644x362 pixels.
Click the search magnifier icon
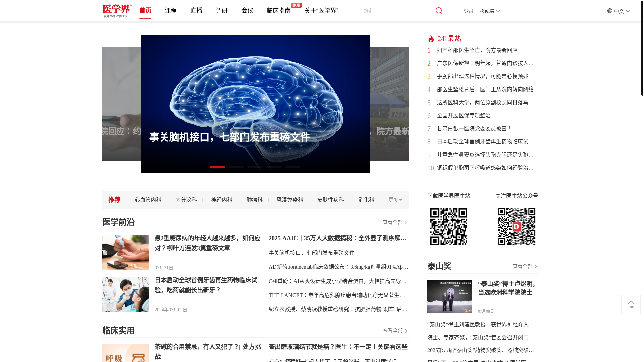[439, 11]
